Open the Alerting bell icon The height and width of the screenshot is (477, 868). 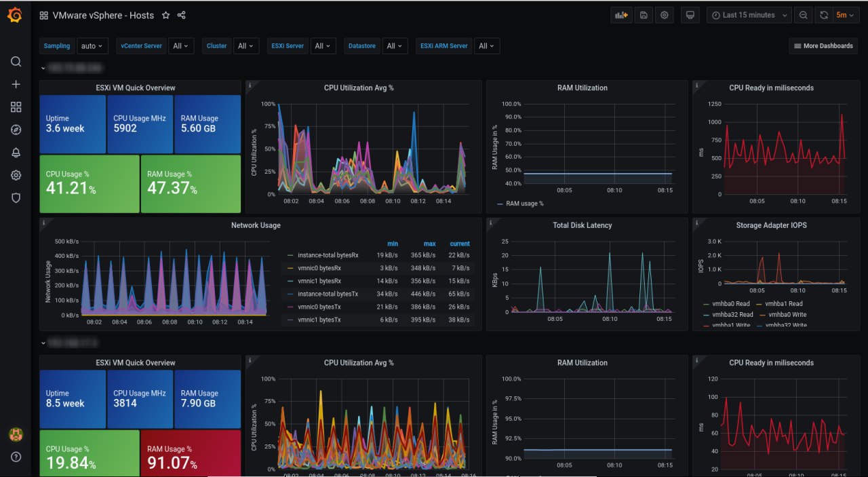coord(16,153)
